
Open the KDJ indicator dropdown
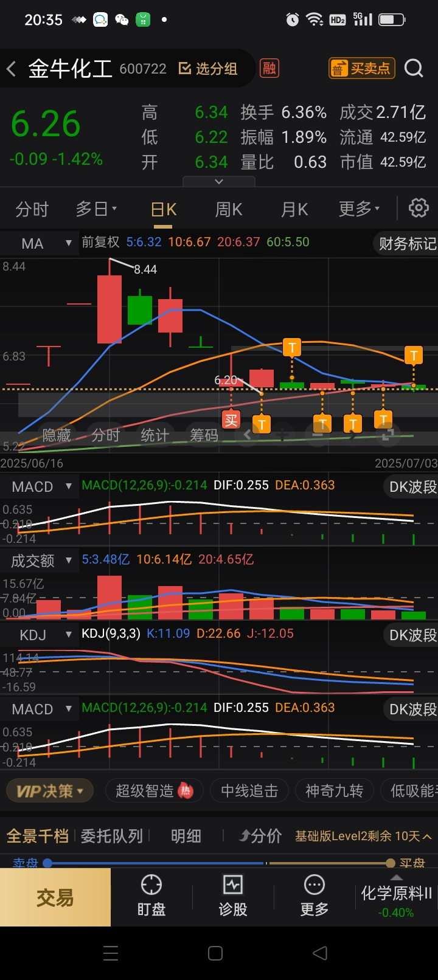point(40,635)
